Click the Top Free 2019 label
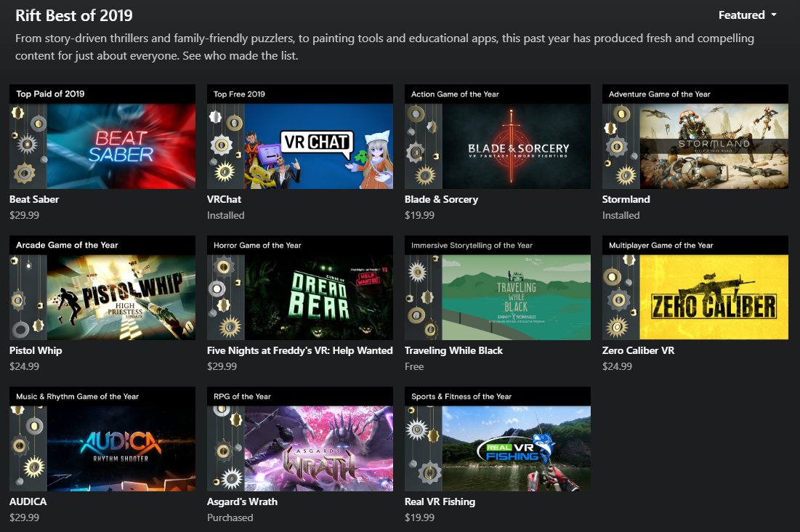Viewport: 800px width, 532px height. pos(239,94)
